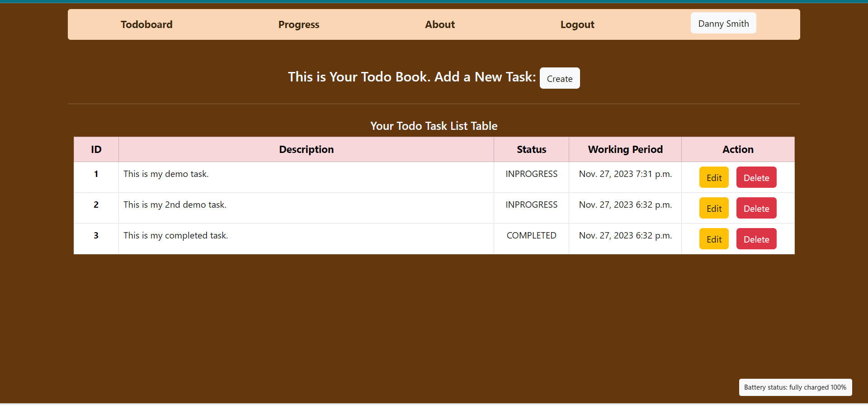Click the 'This is Your Todo Book' heading

[412, 77]
